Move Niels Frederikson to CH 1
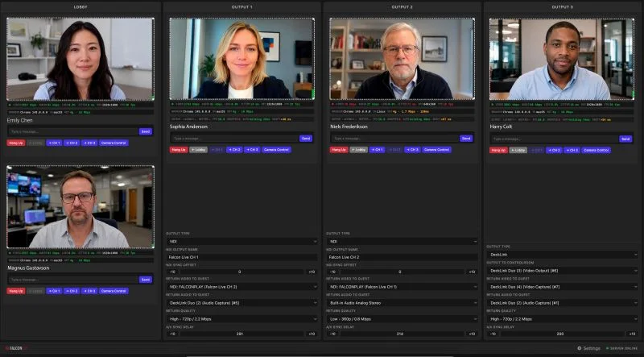644x357 pixels. click(377, 150)
